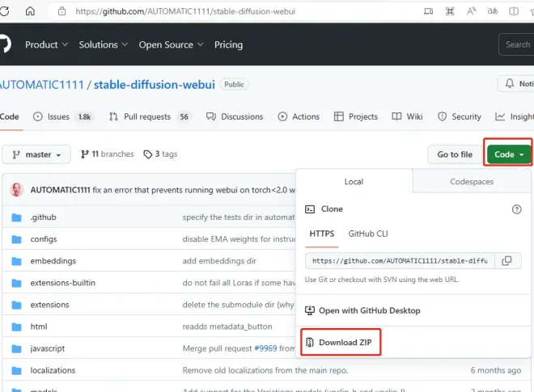Click the folder icon beside html

pyautogui.click(x=16, y=327)
